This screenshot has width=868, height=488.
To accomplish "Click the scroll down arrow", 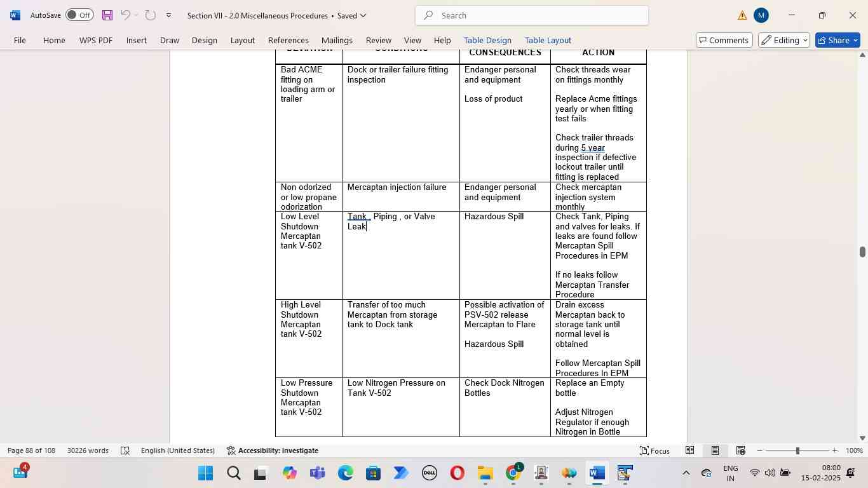I will [x=862, y=438].
